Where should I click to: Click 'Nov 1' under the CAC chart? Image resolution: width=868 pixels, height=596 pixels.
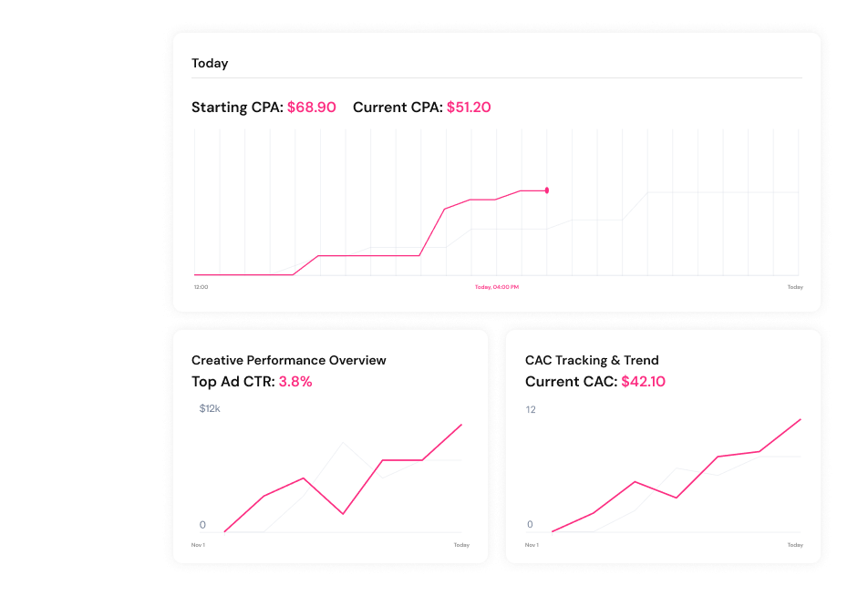[x=532, y=545]
